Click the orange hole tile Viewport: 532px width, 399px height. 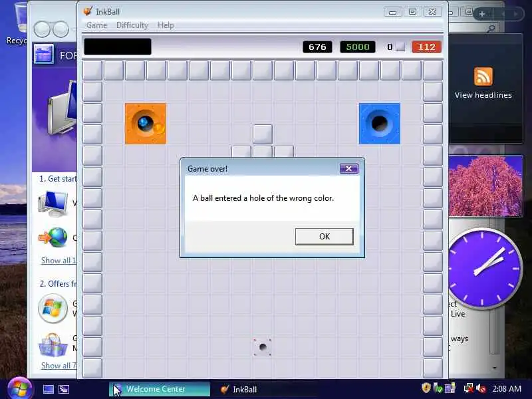(x=146, y=124)
